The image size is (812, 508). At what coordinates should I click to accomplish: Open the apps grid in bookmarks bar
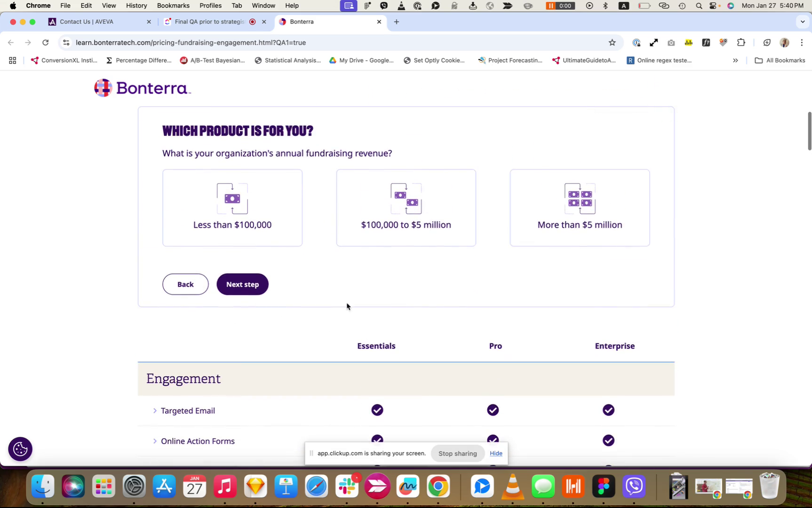pos(13,60)
